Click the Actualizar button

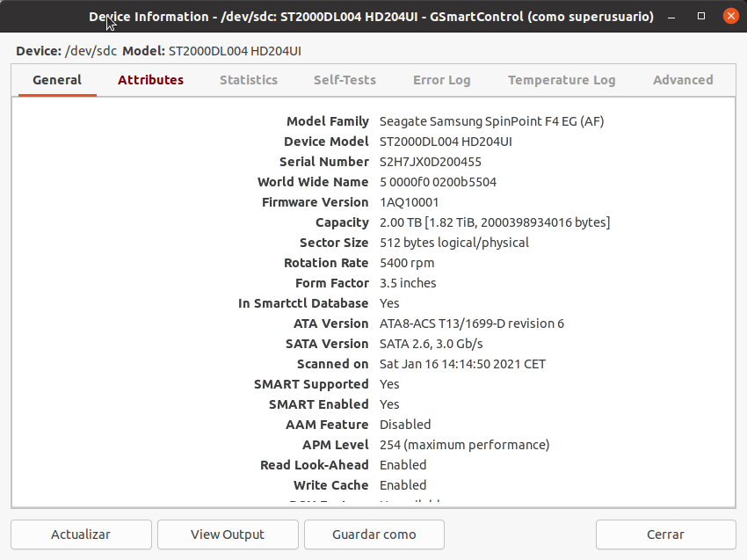point(81,535)
